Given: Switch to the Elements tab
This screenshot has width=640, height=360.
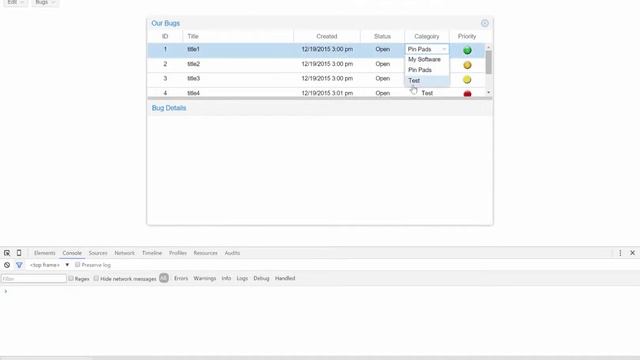Looking at the screenshot, I should [44, 253].
